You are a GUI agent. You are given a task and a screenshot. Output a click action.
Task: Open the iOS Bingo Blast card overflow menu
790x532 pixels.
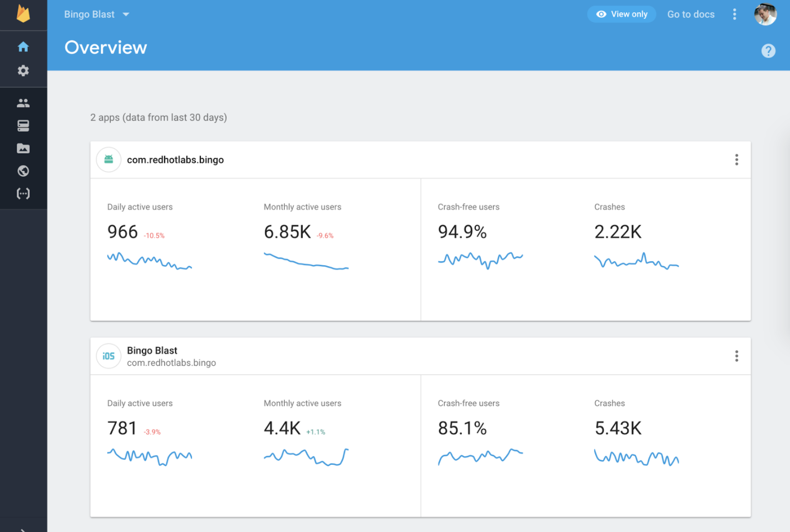click(x=737, y=356)
